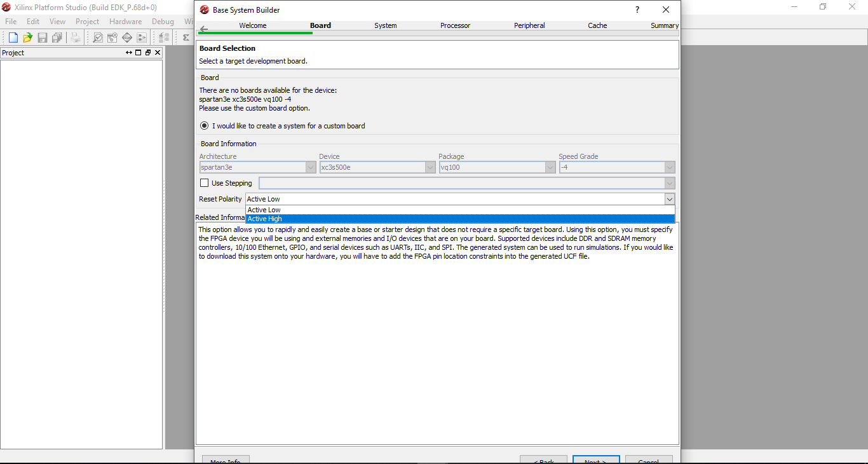Click the diamond-shaped toolbar icon
This screenshot has width=868, height=464.
pos(127,38)
